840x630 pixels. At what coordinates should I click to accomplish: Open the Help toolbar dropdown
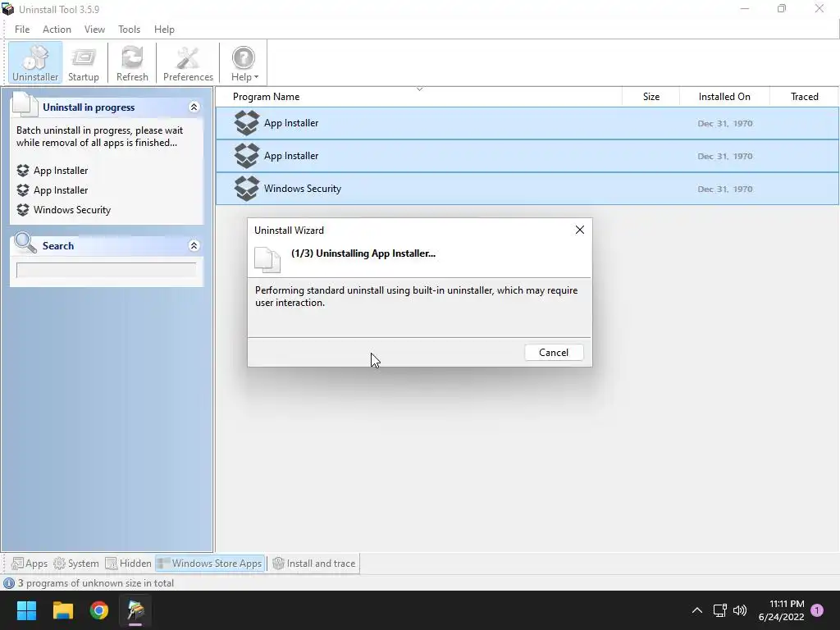[244, 63]
